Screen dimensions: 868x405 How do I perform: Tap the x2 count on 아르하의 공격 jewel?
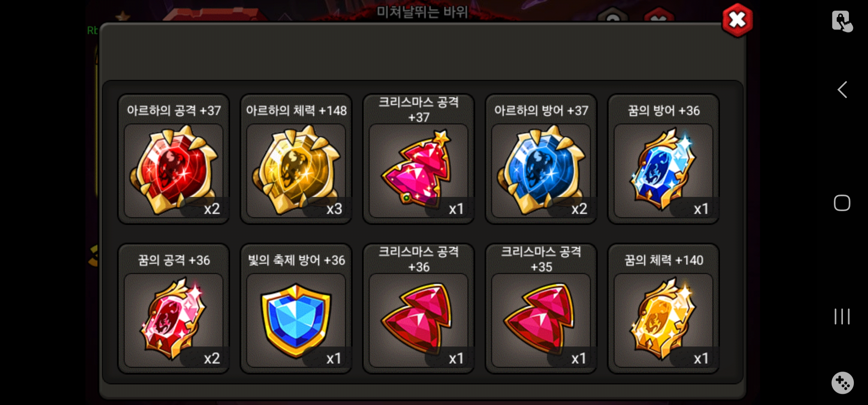[x=212, y=209]
